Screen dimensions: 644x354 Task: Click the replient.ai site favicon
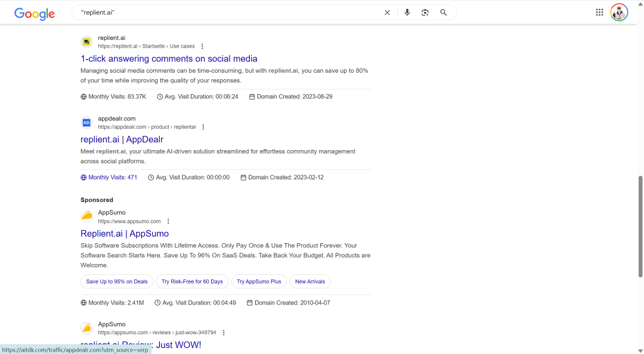pyautogui.click(x=86, y=42)
